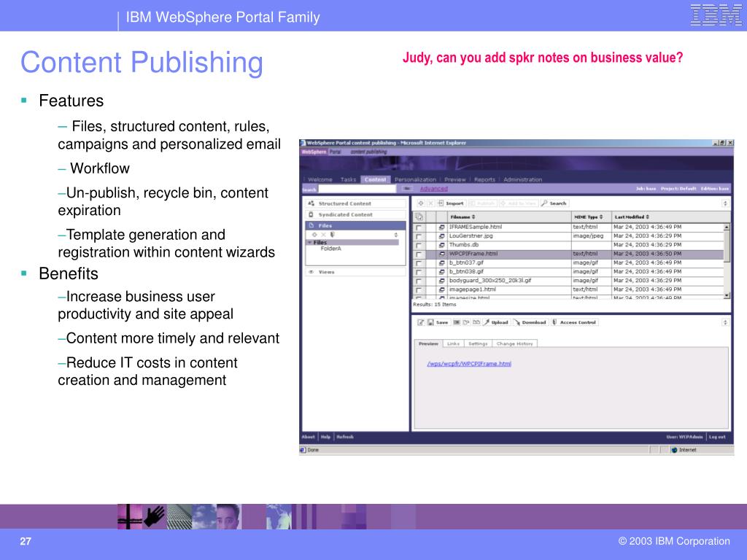Screen dimensions: 747x560
Task: Click the add new icon in file list toolbar
Action: pyautogui.click(x=421, y=203)
